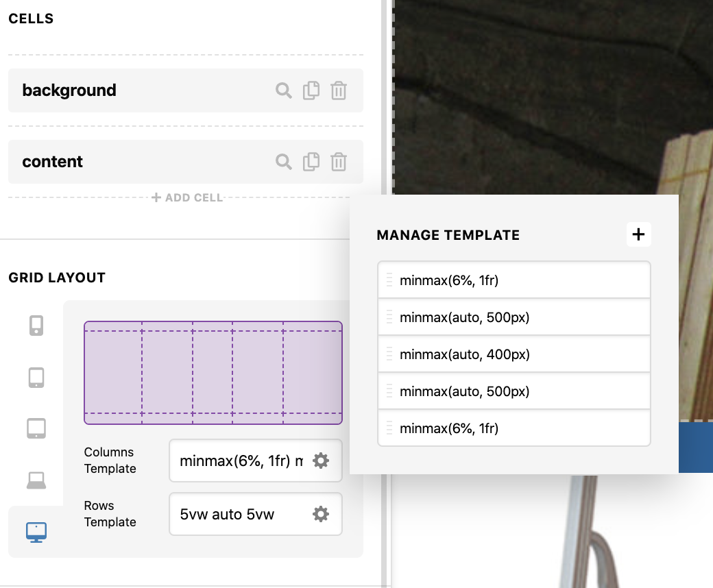The height and width of the screenshot is (588, 713).
Task: Duplicate the background cell
Action: pos(311,90)
